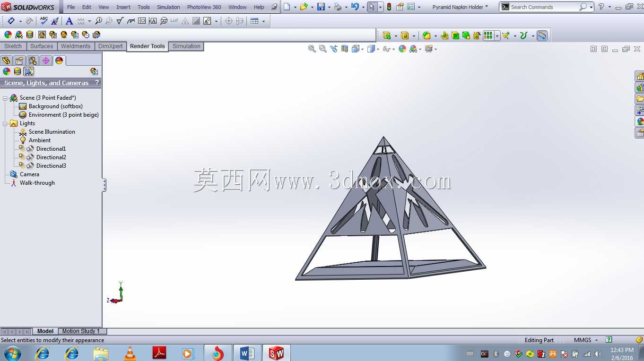The width and height of the screenshot is (644, 361).
Task: Click Surface Finish symbol tool
Action: (x=120, y=21)
